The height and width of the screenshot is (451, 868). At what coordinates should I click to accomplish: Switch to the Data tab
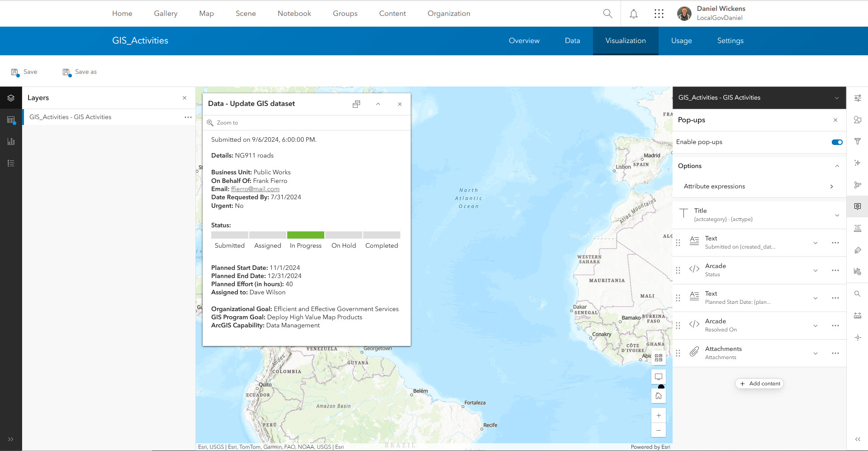click(x=572, y=41)
